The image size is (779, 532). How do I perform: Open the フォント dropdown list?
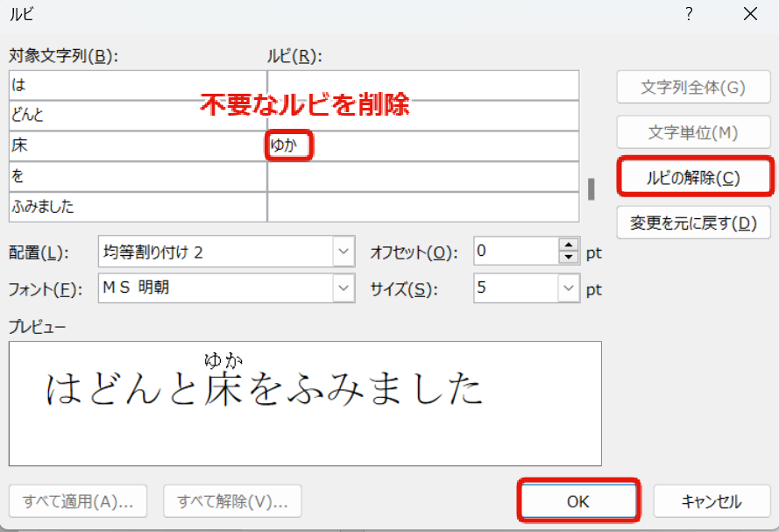tap(343, 287)
